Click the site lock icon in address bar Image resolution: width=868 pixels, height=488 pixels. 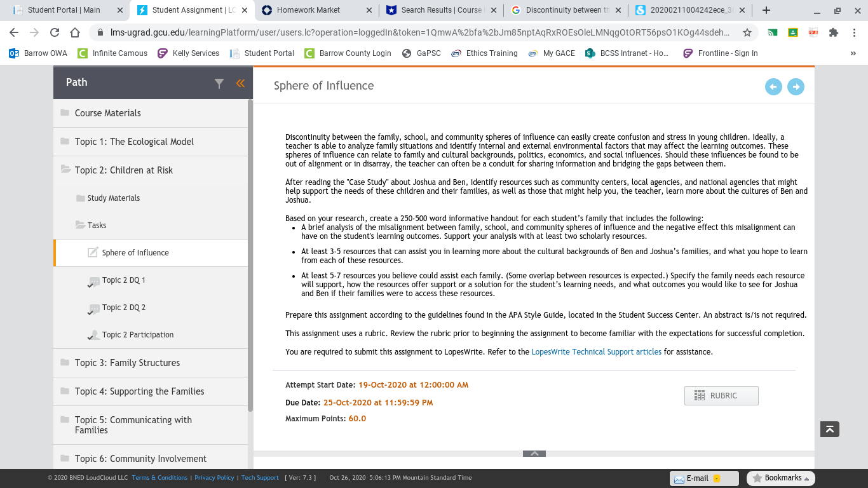click(100, 32)
